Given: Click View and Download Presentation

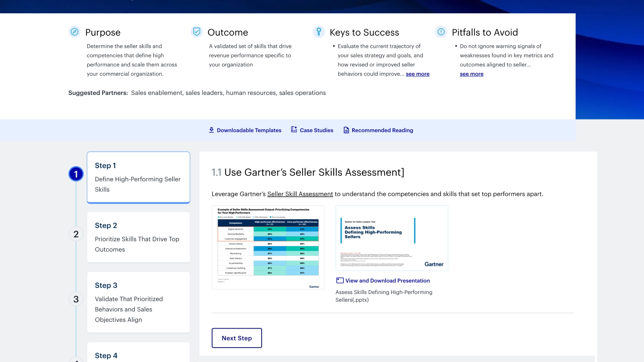Looking at the screenshot, I should (x=388, y=280).
